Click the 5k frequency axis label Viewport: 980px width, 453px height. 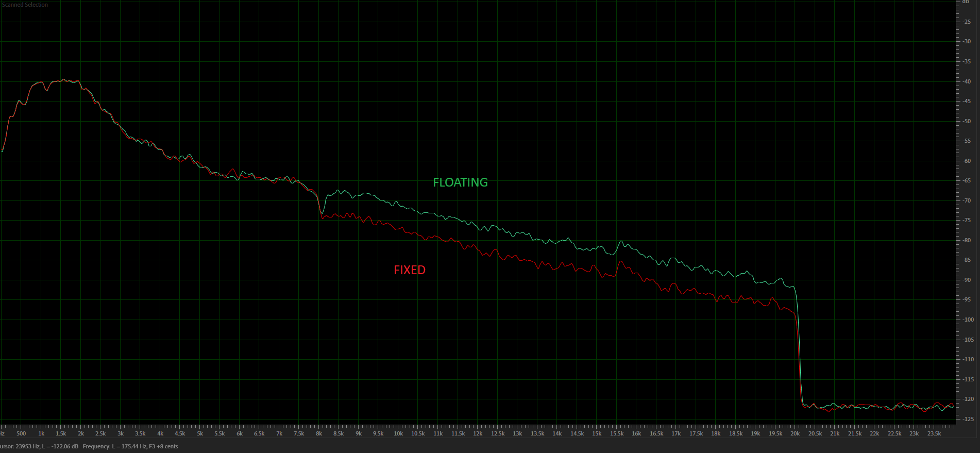point(200,433)
